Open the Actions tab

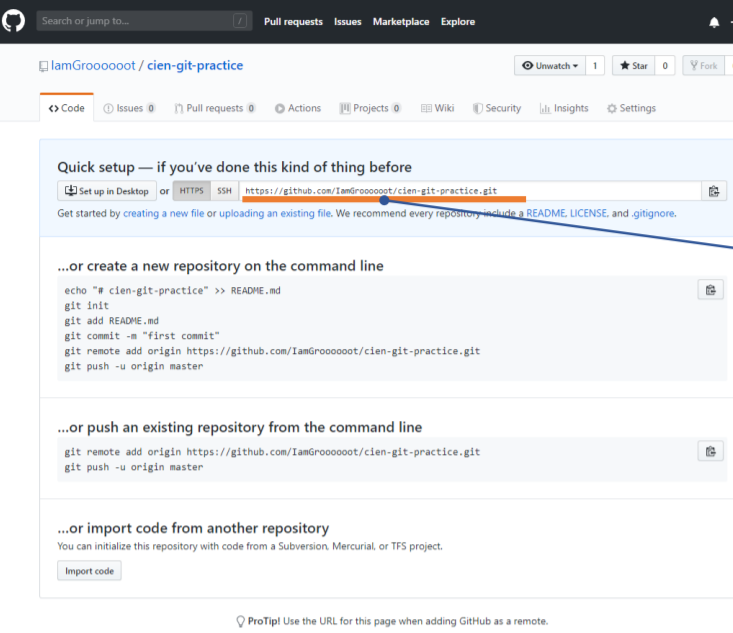(x=298, y=108)
